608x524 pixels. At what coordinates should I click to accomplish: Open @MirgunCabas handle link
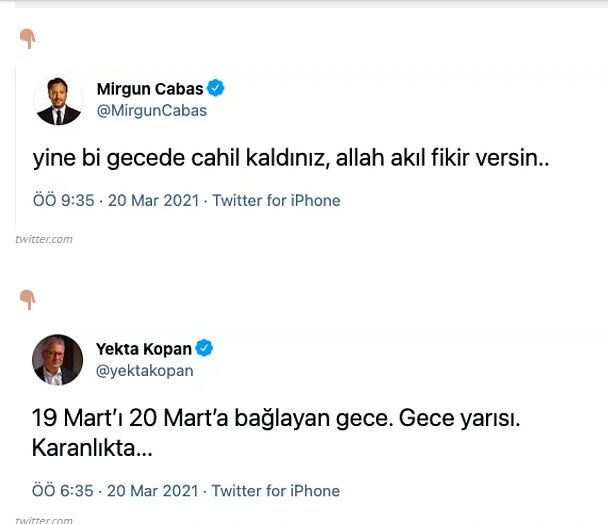pyautogui.click(x=152, y=111)
